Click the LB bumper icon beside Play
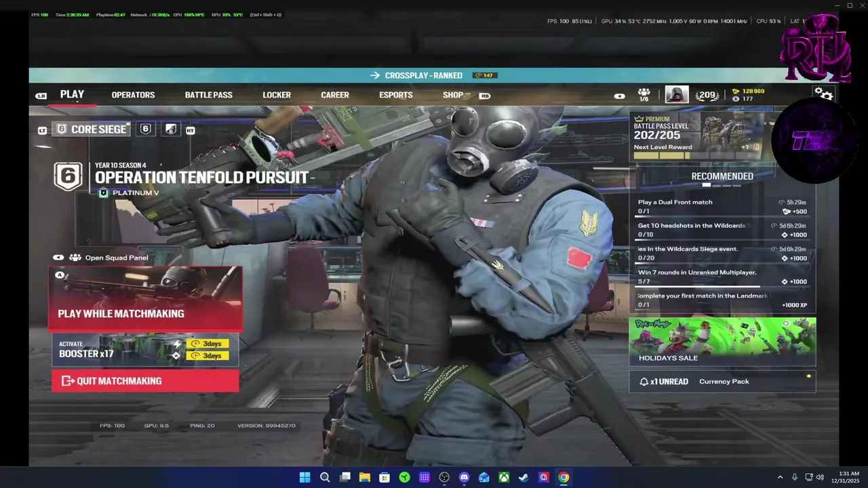868x488 pixels. click(x=41, y=96)
